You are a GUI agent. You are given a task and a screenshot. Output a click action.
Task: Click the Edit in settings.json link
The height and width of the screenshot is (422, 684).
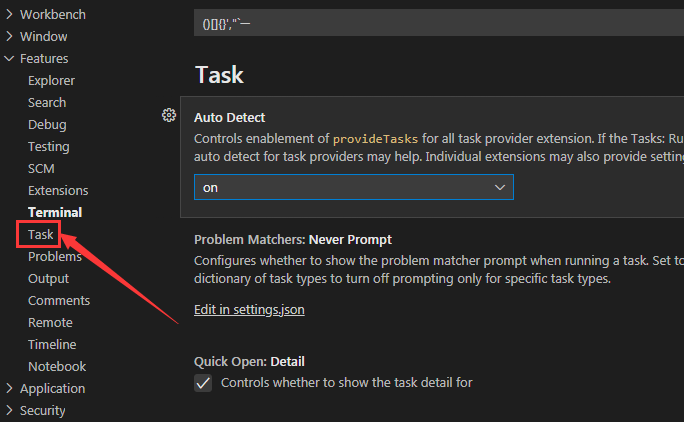point(249,310)
